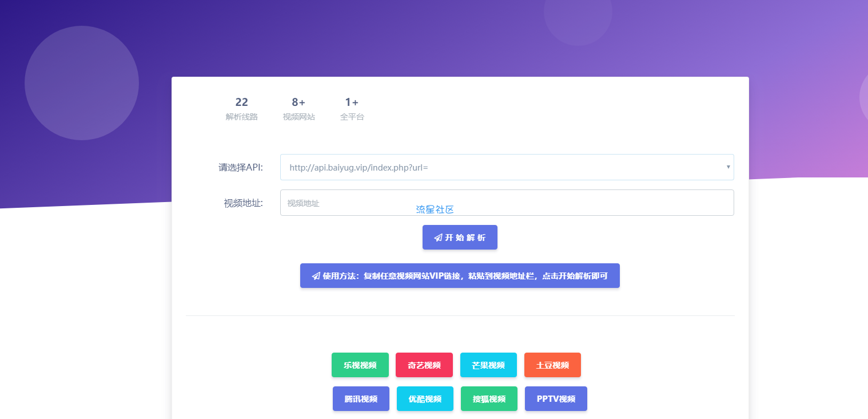Click paper plane icon beside 使用方法
868x419 pixels.
click(x=316, y=276)
